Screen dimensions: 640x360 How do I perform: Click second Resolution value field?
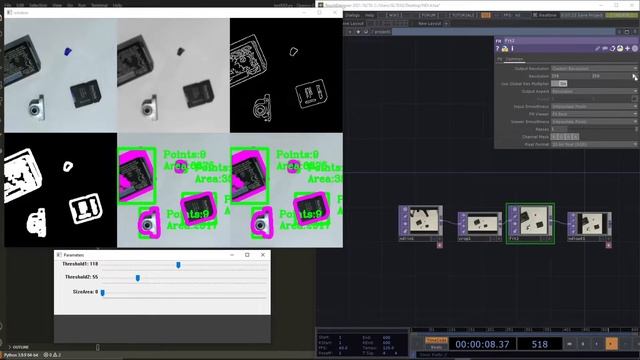tap(611, 76)
